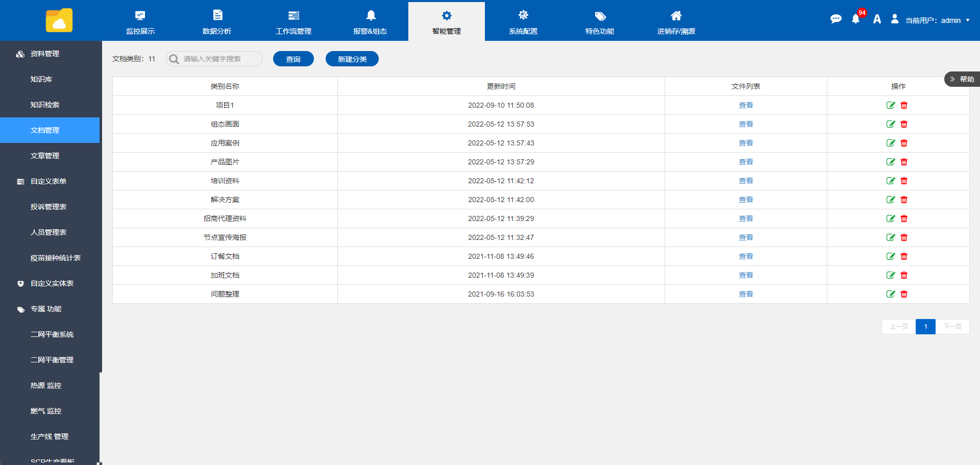Delete the 项目1 category
The image size is (980, 465).
click(x=904, y=105)
